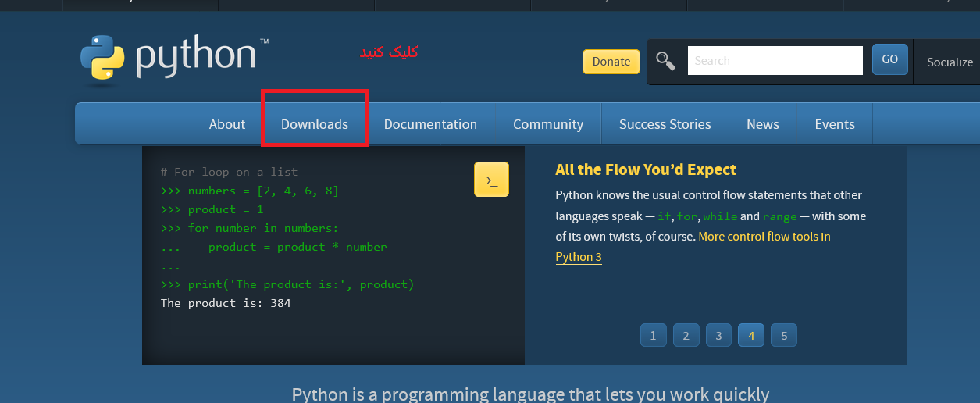Viewport: 980px width, 403px height.
Task: Select Community in the navigation bar
Action: [547, 124]
